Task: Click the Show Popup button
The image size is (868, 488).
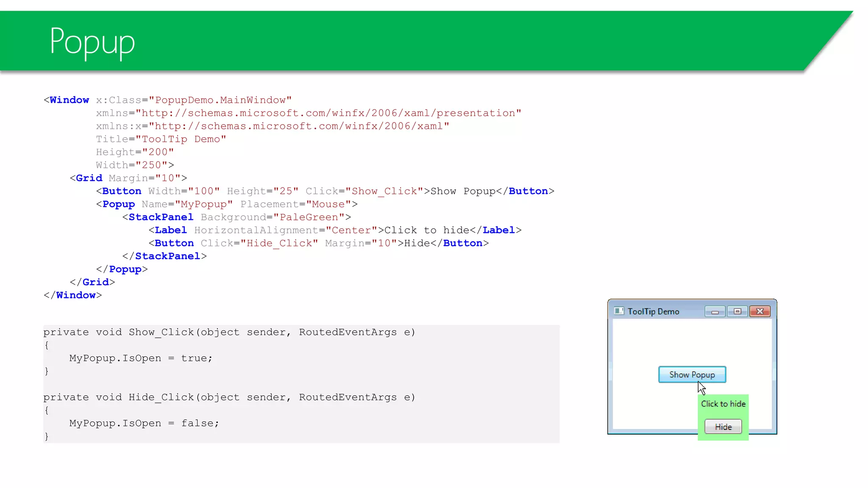Action: (x=692, y=374)
